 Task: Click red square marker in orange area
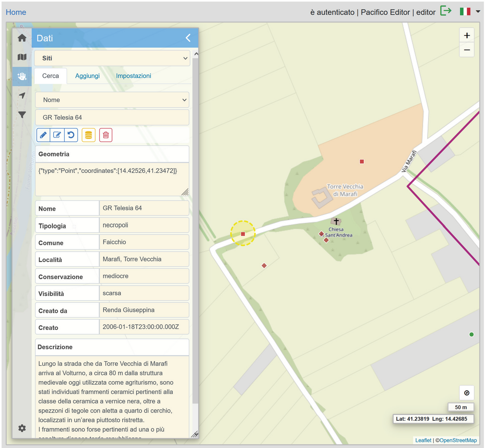pos(362,162)
